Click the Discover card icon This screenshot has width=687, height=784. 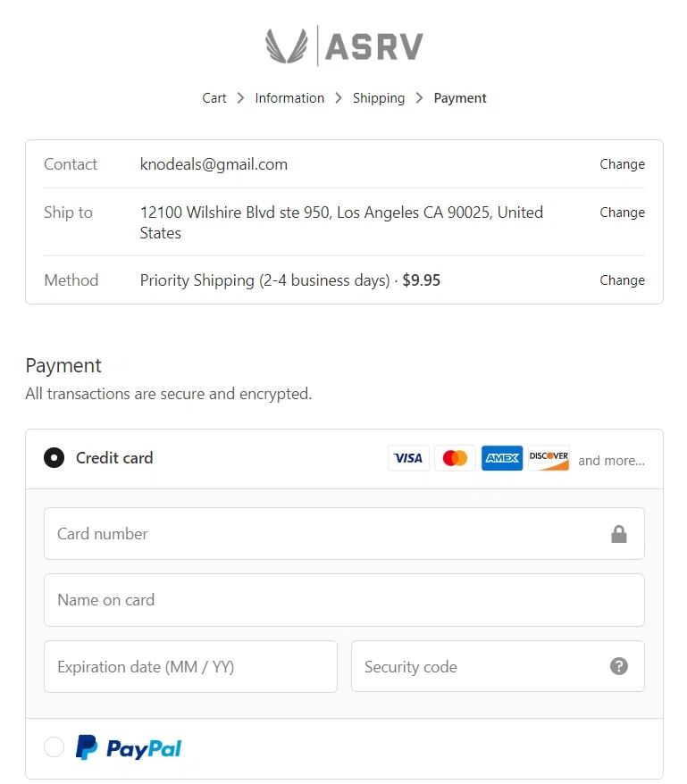(549, 458)
